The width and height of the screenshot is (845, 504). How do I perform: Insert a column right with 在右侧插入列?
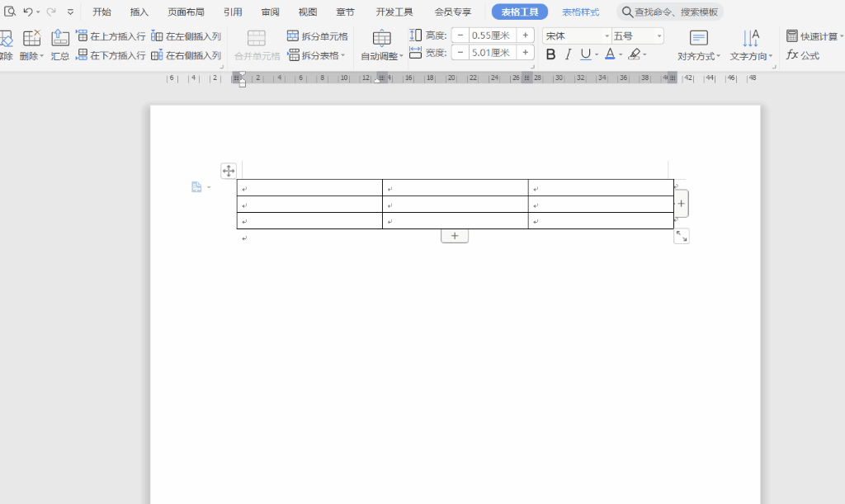(186, 55)
